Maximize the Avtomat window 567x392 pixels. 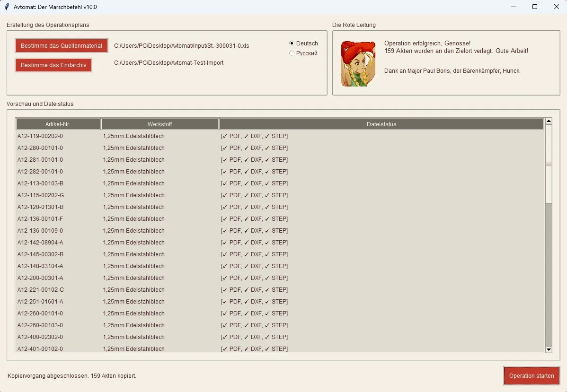point(535,7)
